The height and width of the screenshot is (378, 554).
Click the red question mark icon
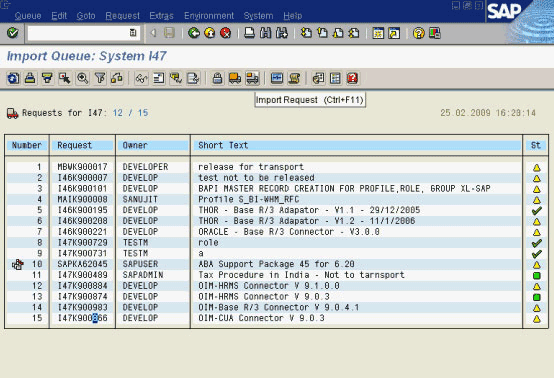click(x=352, y=78)
